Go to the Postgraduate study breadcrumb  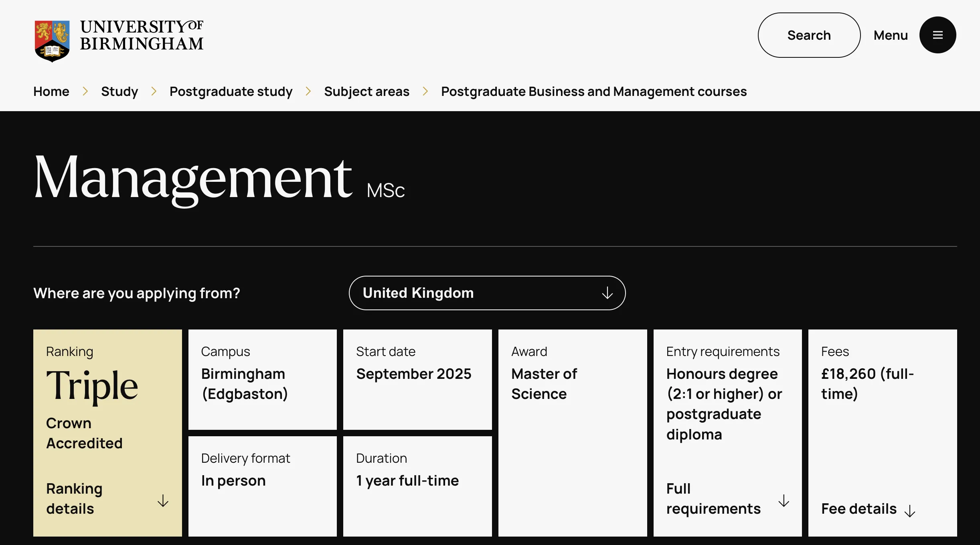(231, 92)
